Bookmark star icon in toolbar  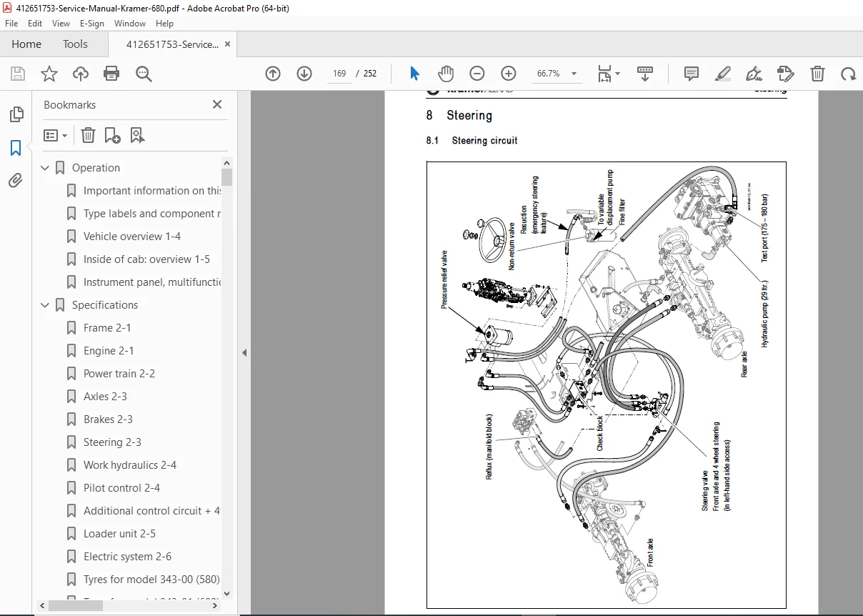49,74
